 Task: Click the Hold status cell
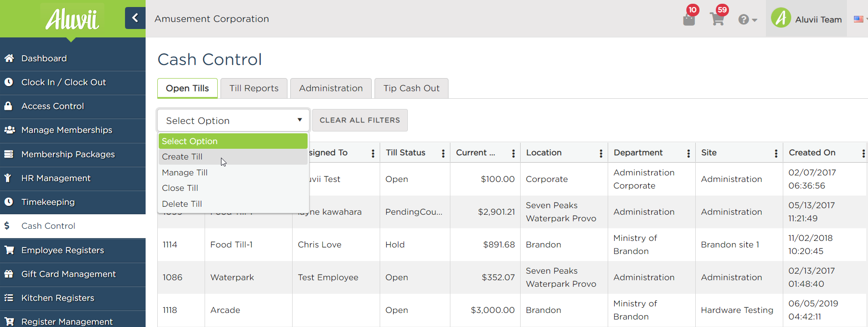click(415, 245)
